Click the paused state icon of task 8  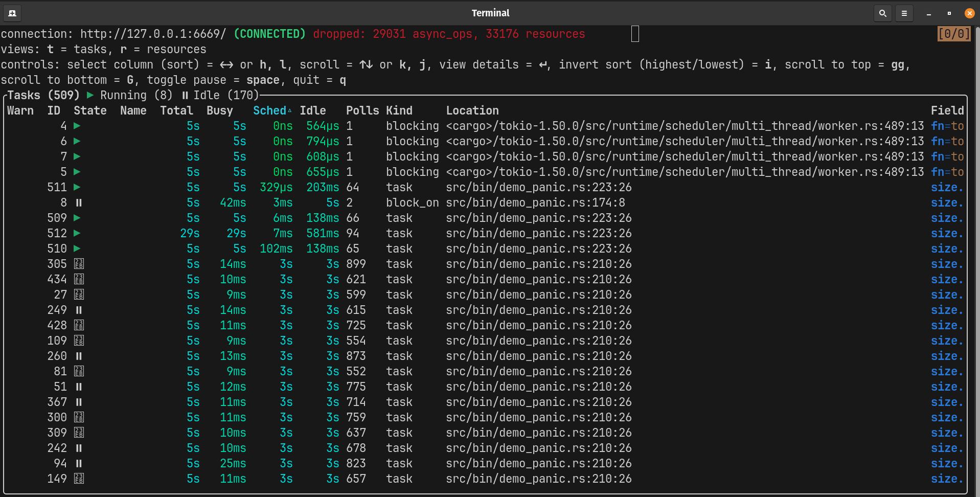[x=78, y=202]
